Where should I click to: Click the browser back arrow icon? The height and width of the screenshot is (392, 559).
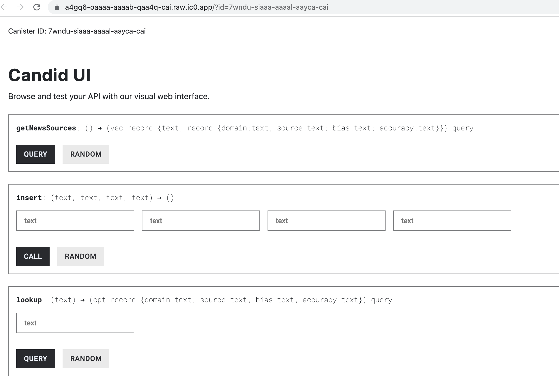[x=4, y=7]
